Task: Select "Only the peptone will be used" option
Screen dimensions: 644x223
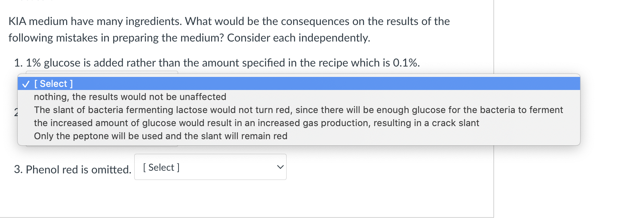Action: [160, 136]
